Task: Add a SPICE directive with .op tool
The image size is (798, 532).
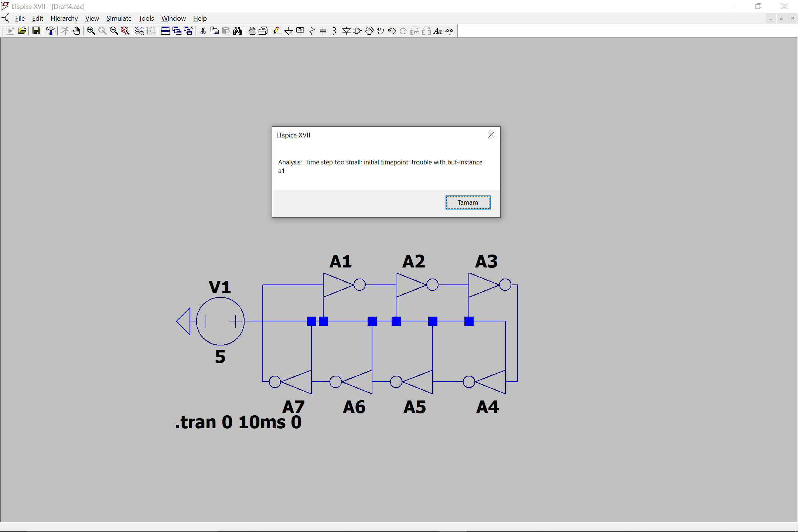Action: click(449, 31)
